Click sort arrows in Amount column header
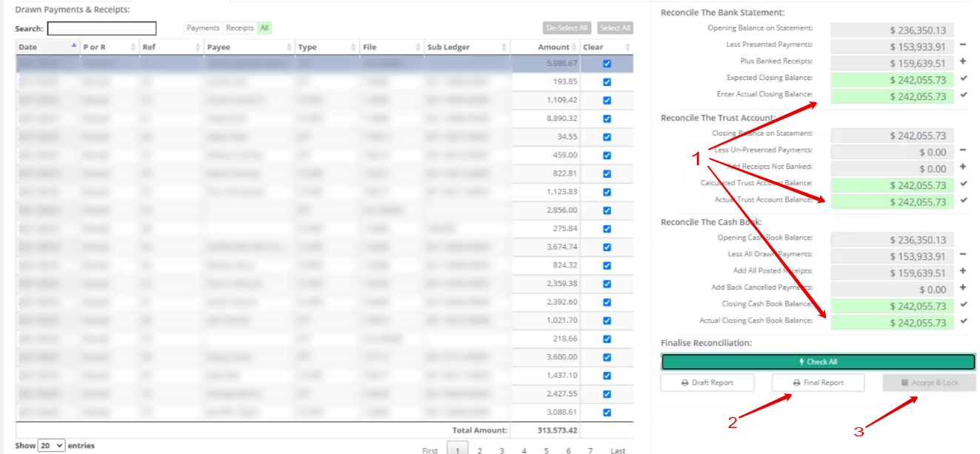 click(x=573, y=47)
